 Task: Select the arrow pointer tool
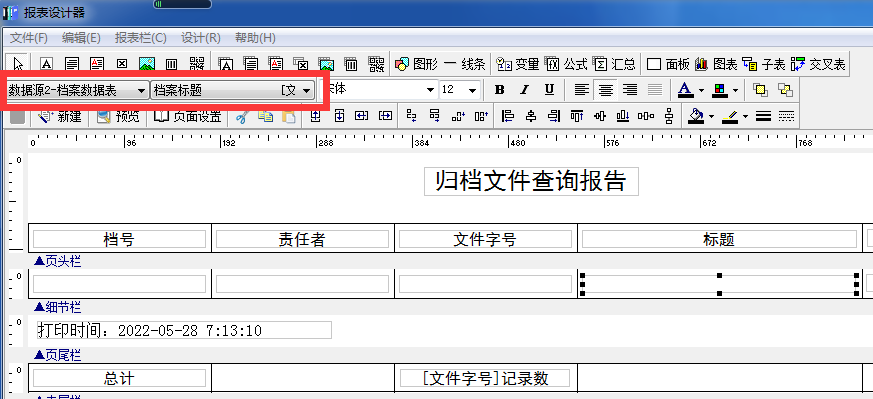click(x=18, y=64)
